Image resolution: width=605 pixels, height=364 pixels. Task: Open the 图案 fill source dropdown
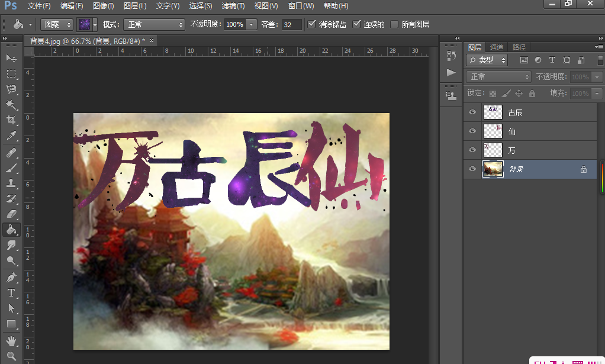coord(57,25)
